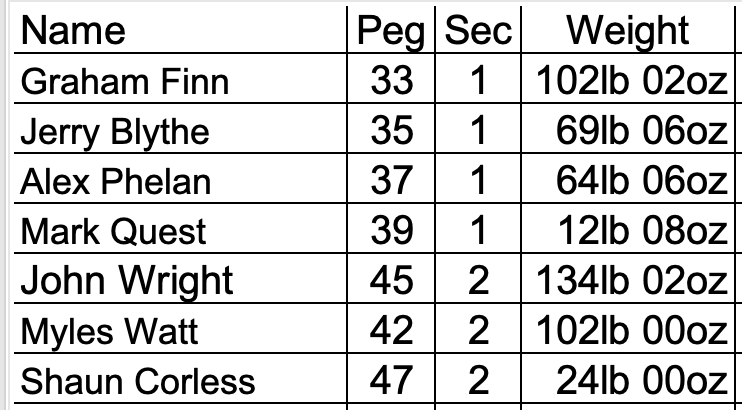Select the Graham Finn name cell

[180, 78]
